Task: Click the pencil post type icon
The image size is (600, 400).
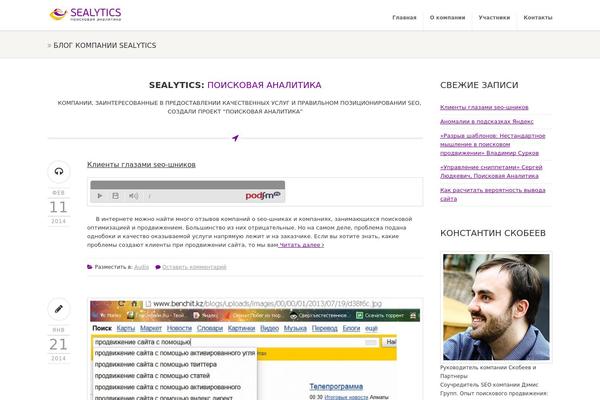Action: coord(59,309)
